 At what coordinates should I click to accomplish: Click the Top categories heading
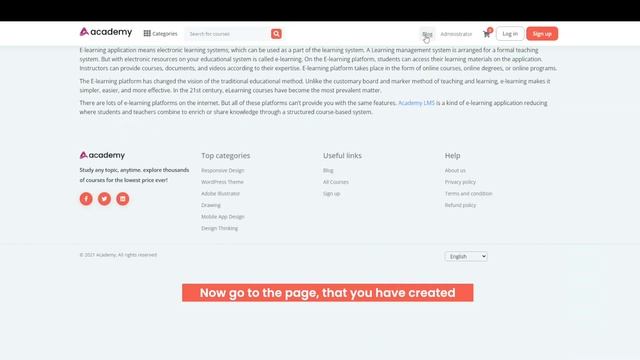(225, 156)
